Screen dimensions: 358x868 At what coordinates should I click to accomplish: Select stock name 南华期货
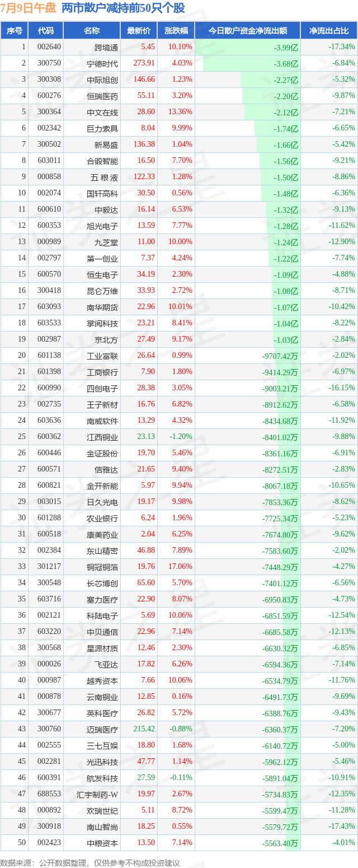[102, 307]
